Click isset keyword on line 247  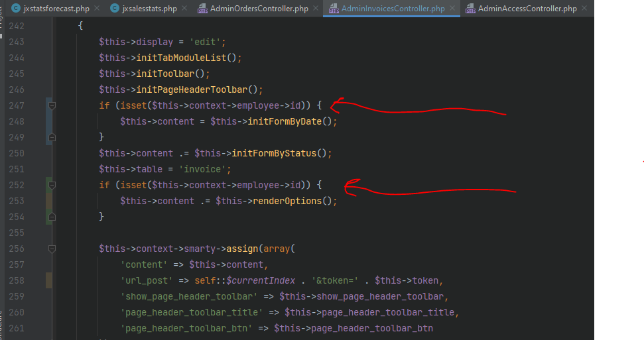133,106
